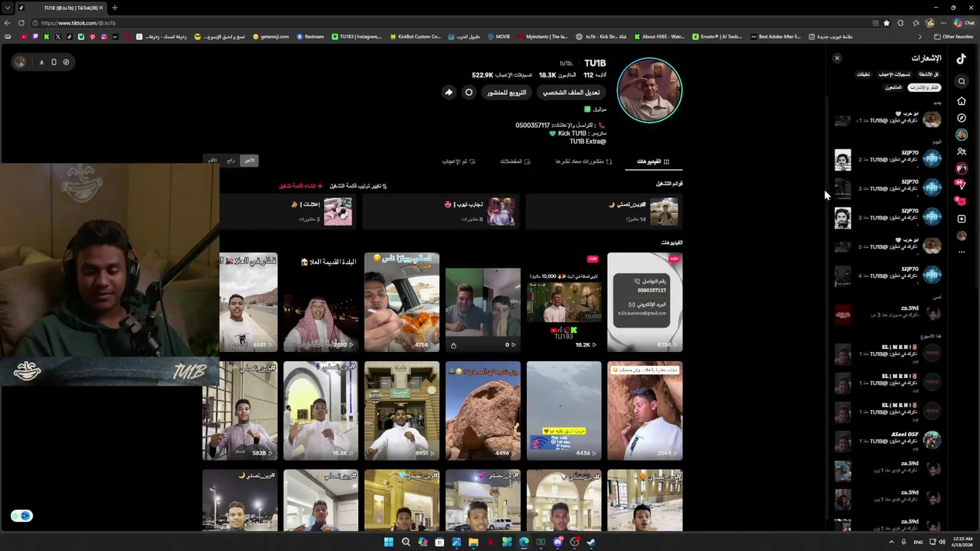
Task: Open the Friends icon in the sidebar
Action: point(962,152)
